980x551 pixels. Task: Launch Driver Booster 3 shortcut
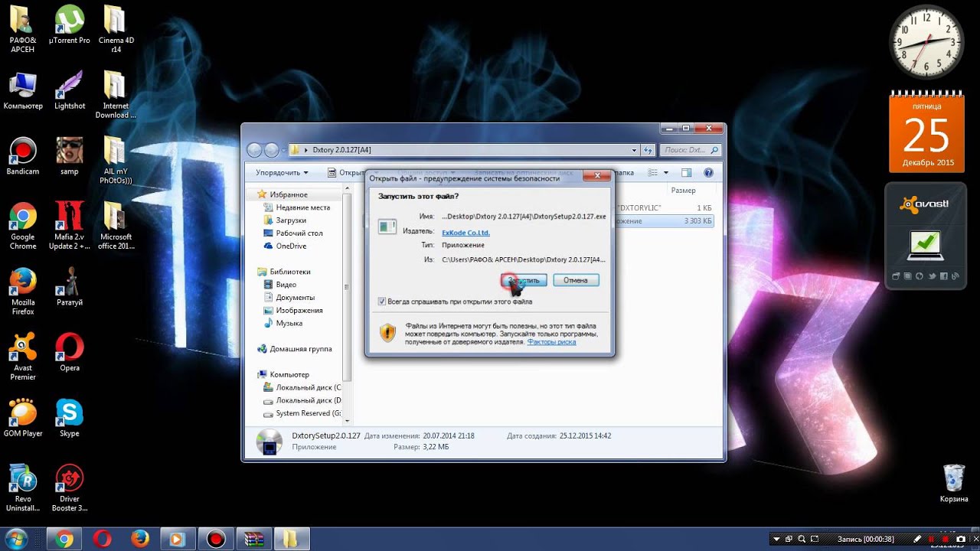click(70, 488)
